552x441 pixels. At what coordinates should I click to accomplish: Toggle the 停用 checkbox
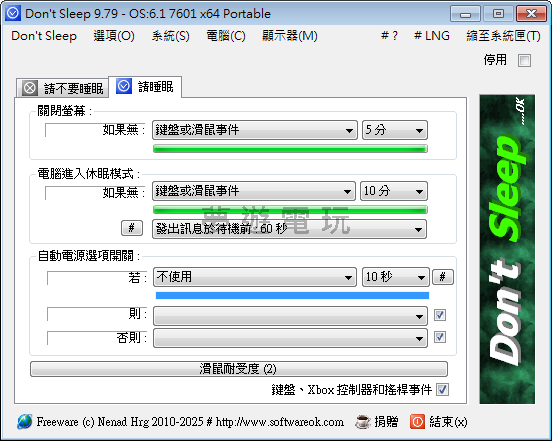pyautogui.click(x=524, y=60)
